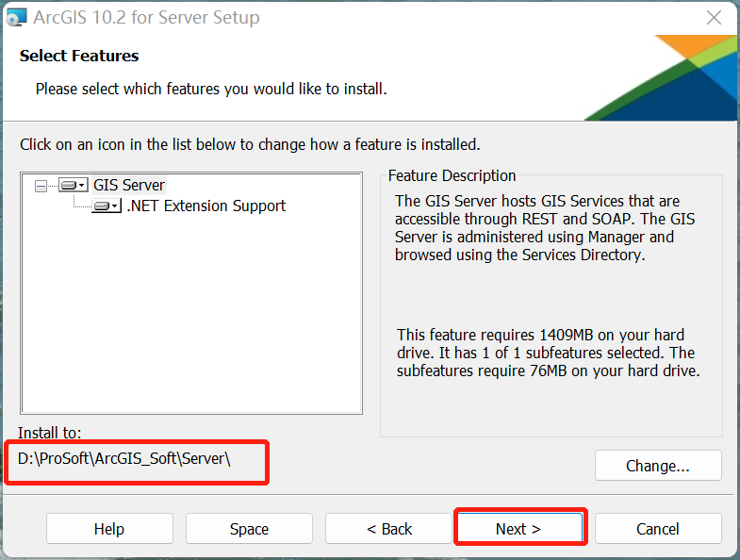Click the ArcGIS Setup title bar icon
The width and height of the screenshot is (740, 560).
point(17,18)
